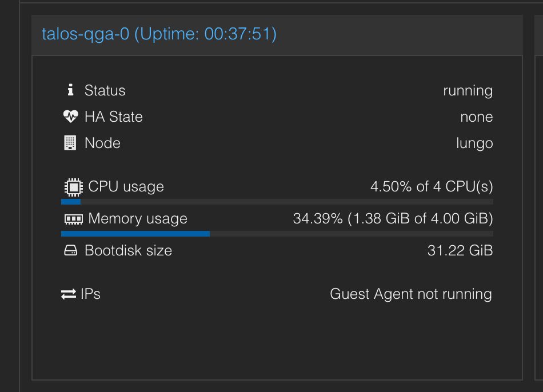This screenshot has height=392, width=543.
Task: Click the HA State heartbeat icon
Action: coord(71,117)
